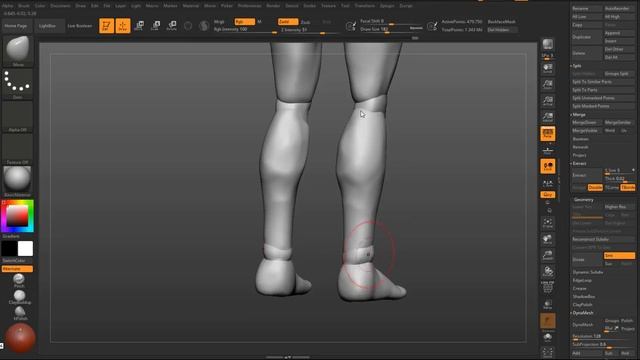Click the Zoom canvas icon
This screenshot has width=640, height=360.
point(548,84)
